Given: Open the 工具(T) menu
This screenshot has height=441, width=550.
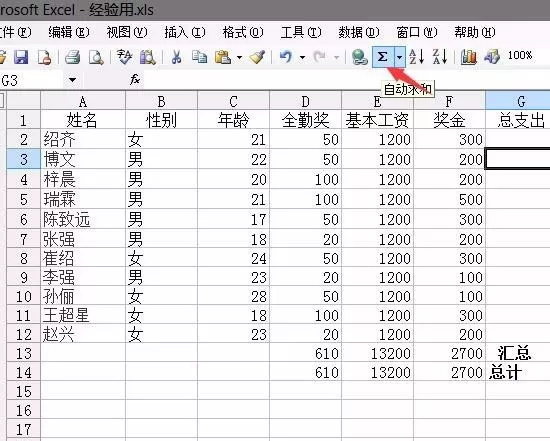Looking at the screenshot, I should point(301,32).
